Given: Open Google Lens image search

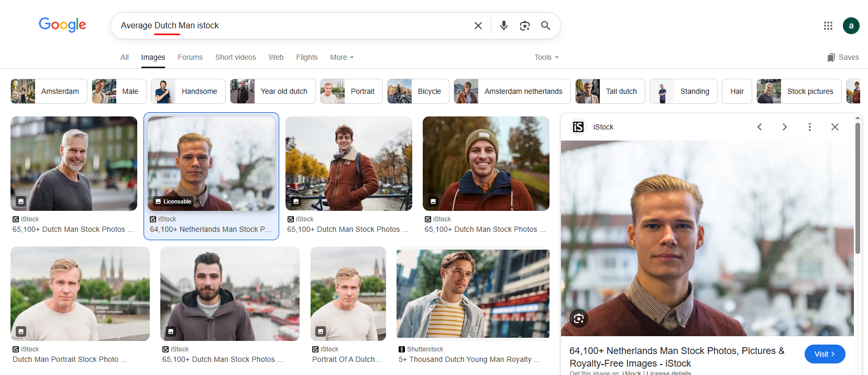Looking at the screenshot, I should 524,26.
